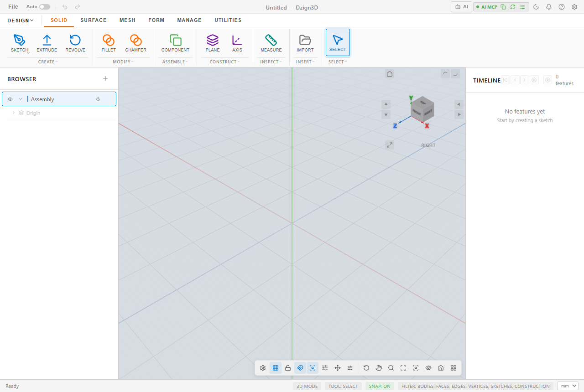Image resolution: width=584 pixels, height=392 pixels.
Task: Switch to the FORM tab
Action: [156, 20]
